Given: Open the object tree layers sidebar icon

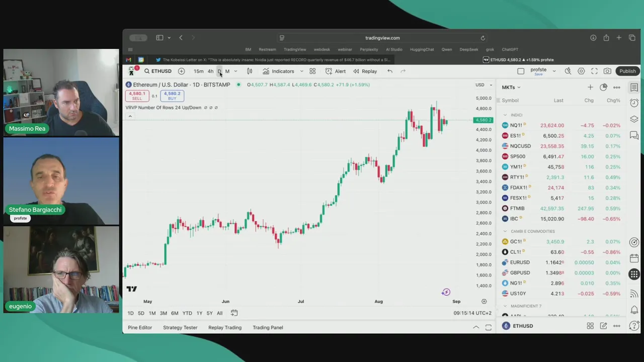Looking at the screenshot, I should 634,119.
